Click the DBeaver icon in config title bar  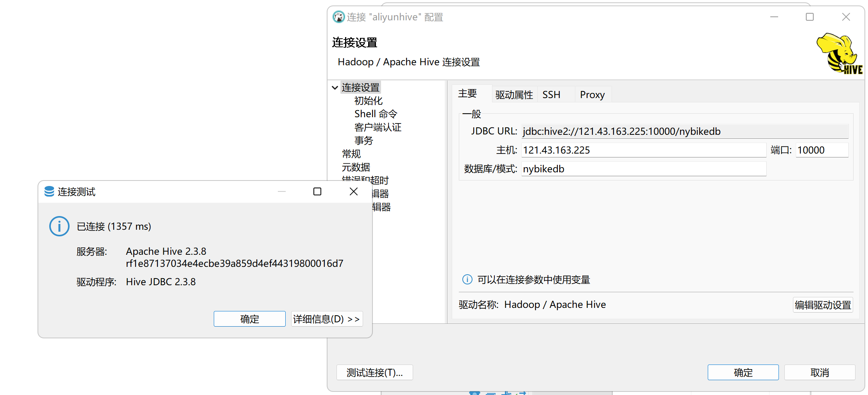click(x=338, y=17)
